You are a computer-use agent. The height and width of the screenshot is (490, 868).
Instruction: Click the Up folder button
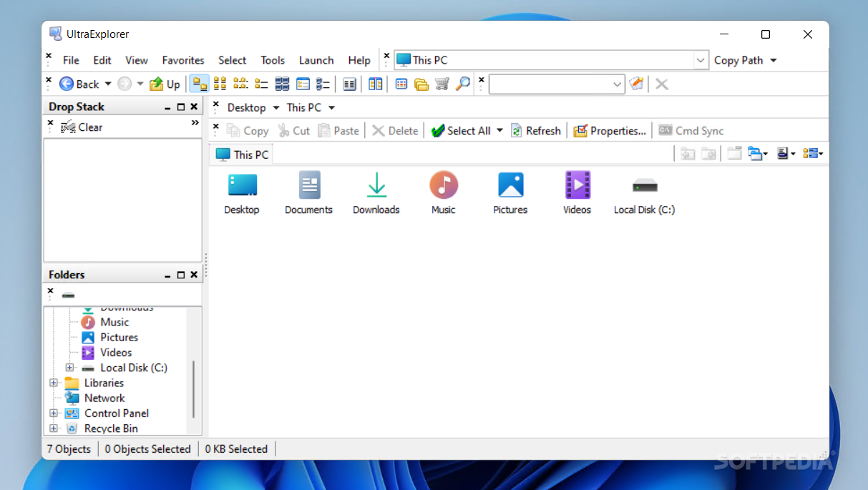165,84
